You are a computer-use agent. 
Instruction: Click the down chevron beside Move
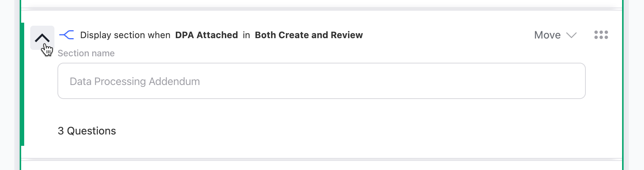pos(571,35)
